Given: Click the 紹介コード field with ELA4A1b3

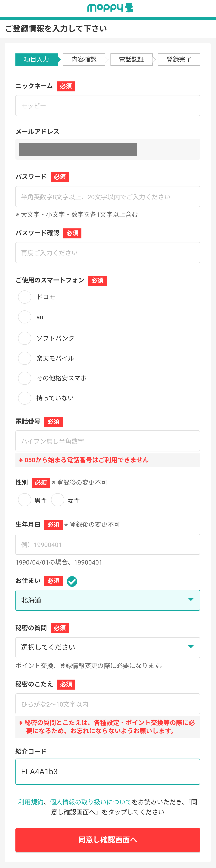Looking at the screenshot, I should [x=108, y=772].
